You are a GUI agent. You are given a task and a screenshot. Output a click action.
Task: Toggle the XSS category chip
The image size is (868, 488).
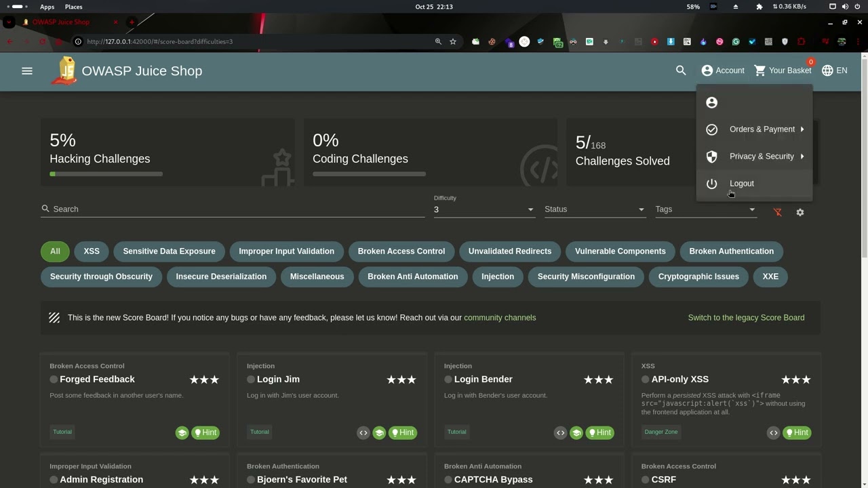click(x=92, y=251)
